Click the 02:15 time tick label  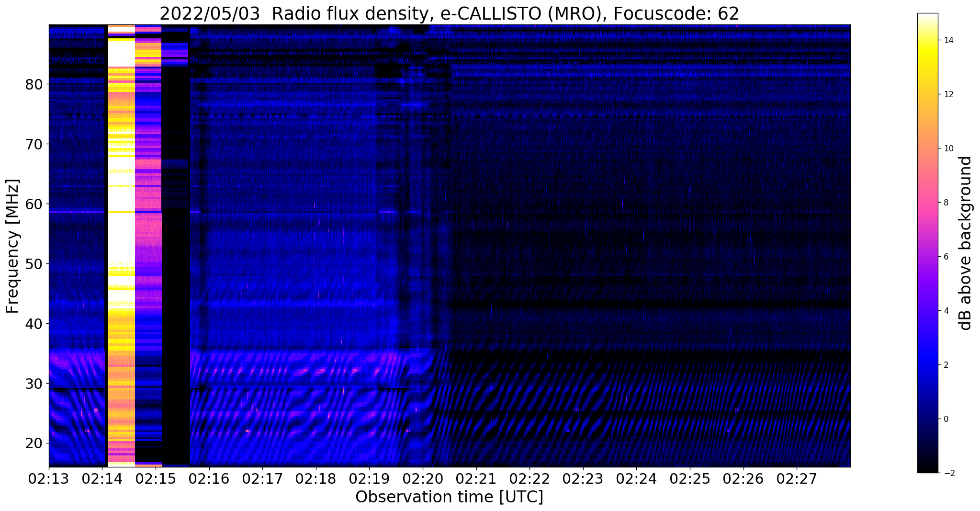tap(156, 478)
